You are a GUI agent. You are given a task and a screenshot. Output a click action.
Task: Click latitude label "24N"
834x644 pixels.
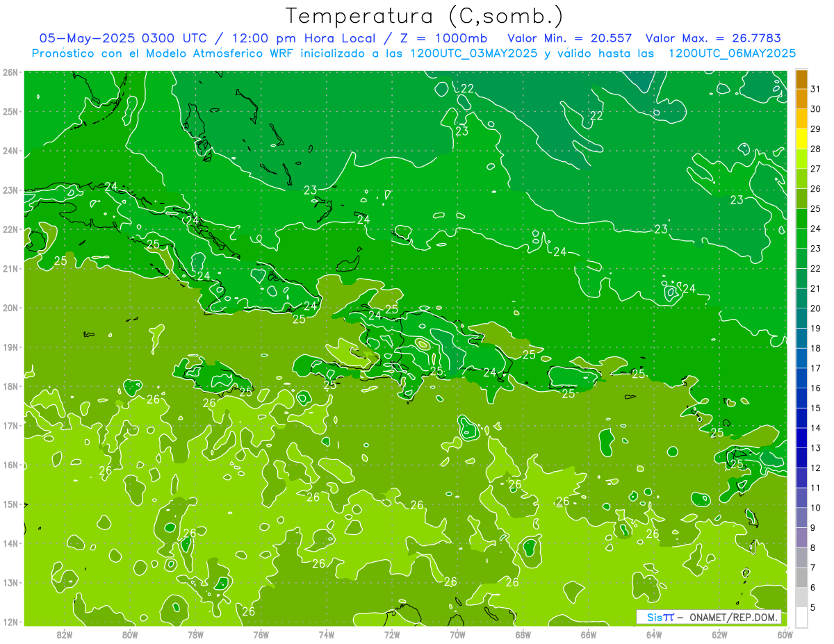[10, 150]
